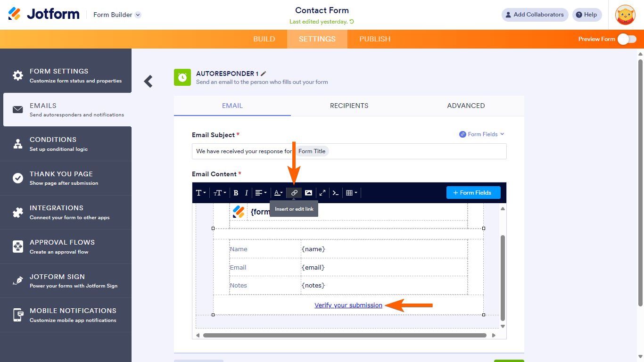Viewport: 644px width, 362px height.
Task: Click the {email} placeholder cell
Action: [x=384, y=267]
